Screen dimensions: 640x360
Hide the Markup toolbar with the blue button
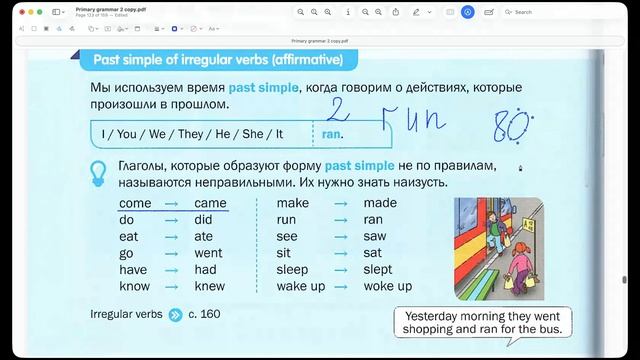(468, 12)
